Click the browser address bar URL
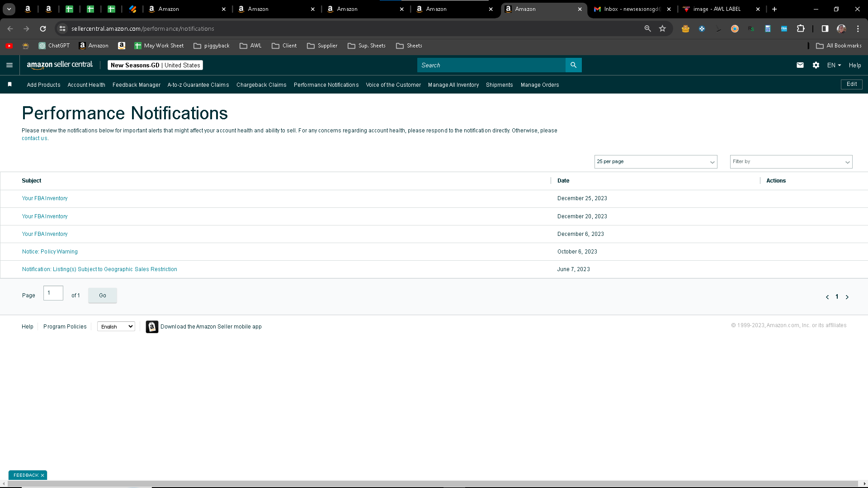 click(143, 28)
